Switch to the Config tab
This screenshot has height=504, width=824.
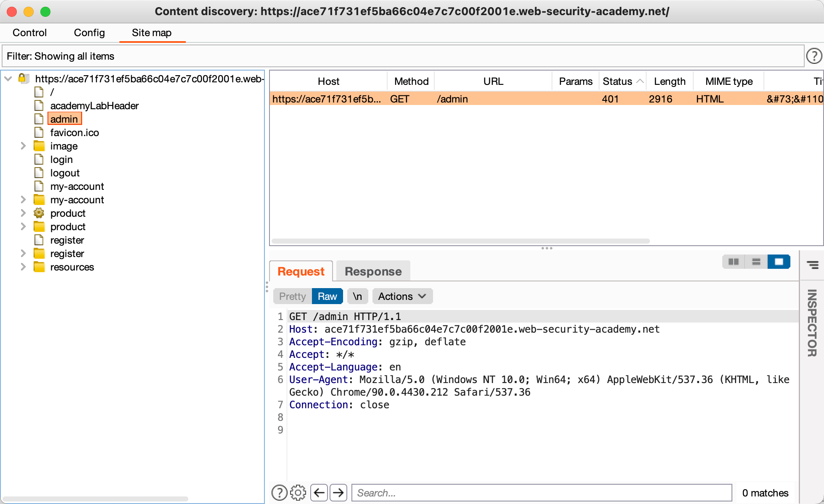[89, 33]
